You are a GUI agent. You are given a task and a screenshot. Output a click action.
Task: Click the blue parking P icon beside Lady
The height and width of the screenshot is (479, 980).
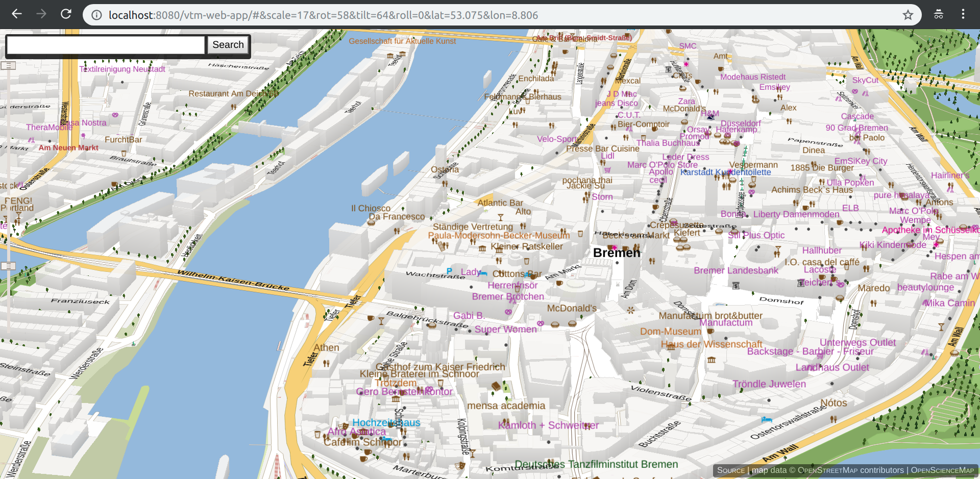coord(449,271)
